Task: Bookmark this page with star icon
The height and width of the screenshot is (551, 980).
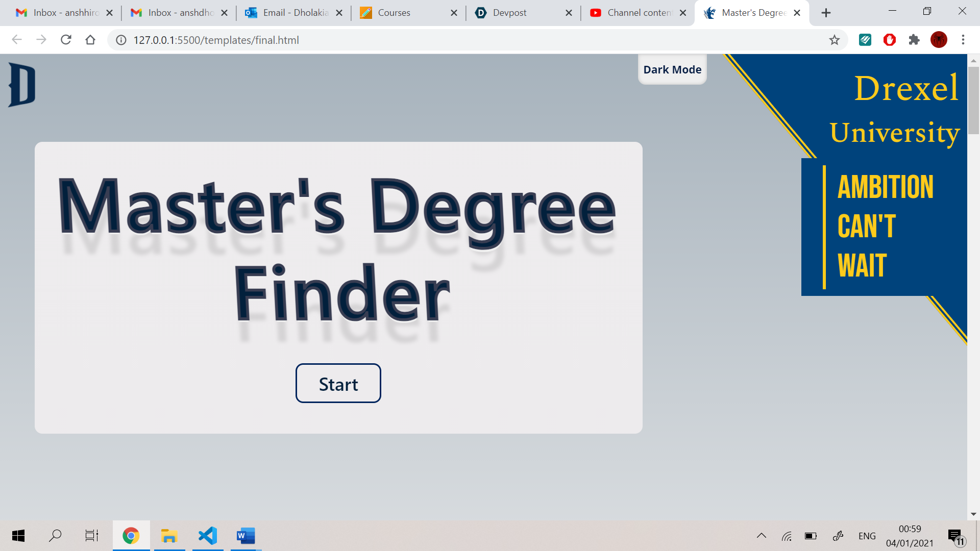Action: 834,40
